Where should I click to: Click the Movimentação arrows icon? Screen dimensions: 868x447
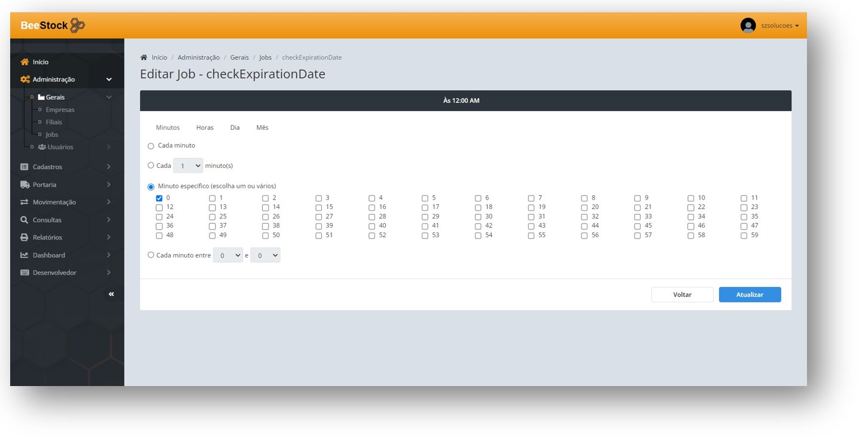(25, 203)
